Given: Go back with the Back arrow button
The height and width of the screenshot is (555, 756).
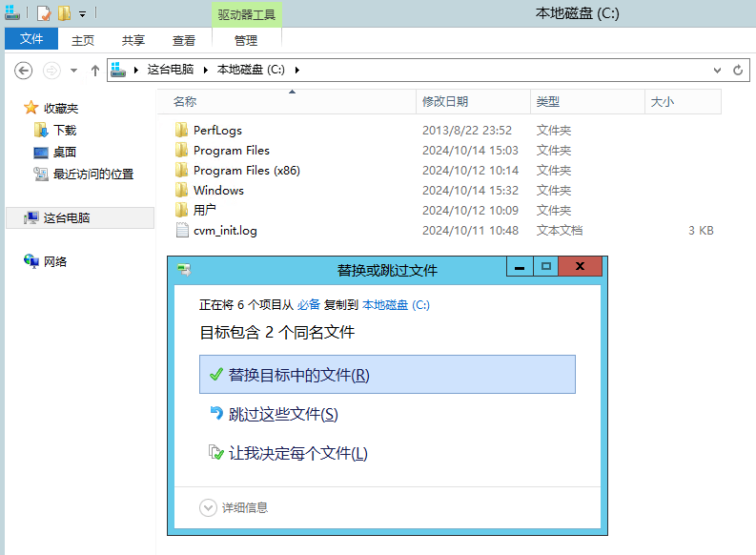Looking at the screenshot, I should [23, 71].
